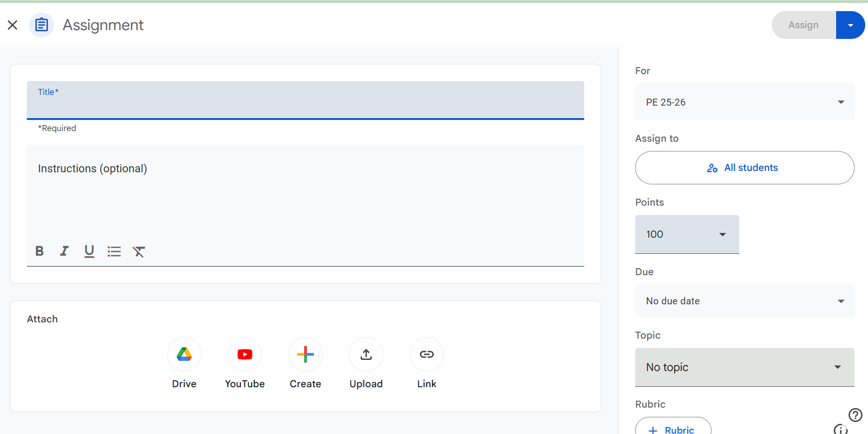Image resolution: width=868 pixels, height=434 pixels.
Task: Upload a file from computer
Action: pyautogui.click(x=366, y=354)
